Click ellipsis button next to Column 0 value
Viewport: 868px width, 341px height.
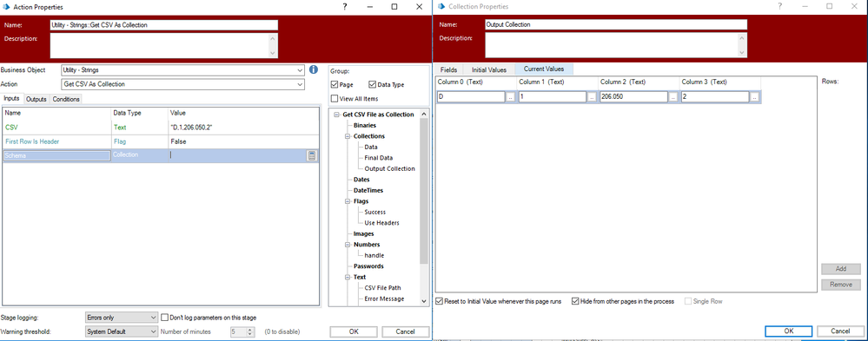click(510, 96)
